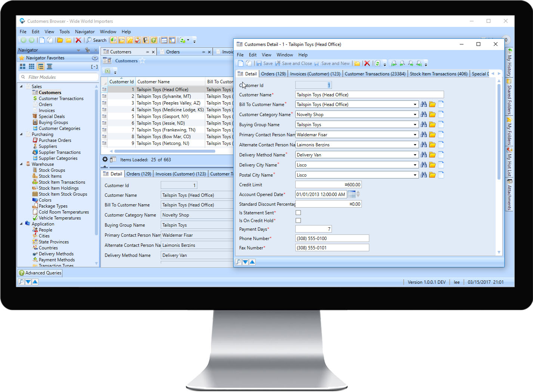Toggle Is On Credit Hold checkbox
The height and width of the screenshot is (392, 533).
[x=298, y=221]
